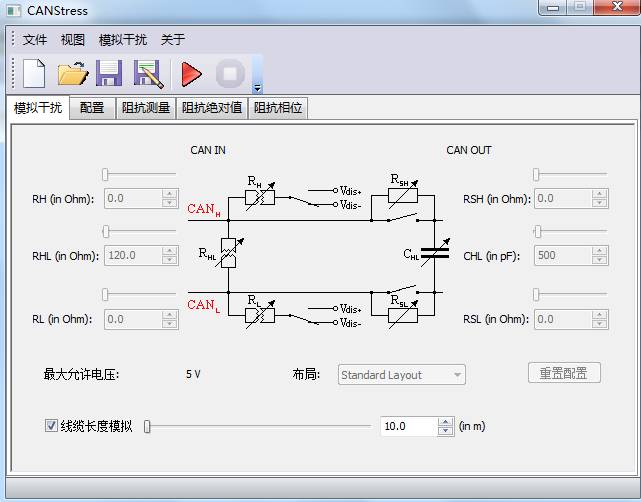Click the cable length 10.0 input field
Screen dimensions: 641x502
(408, 427)
